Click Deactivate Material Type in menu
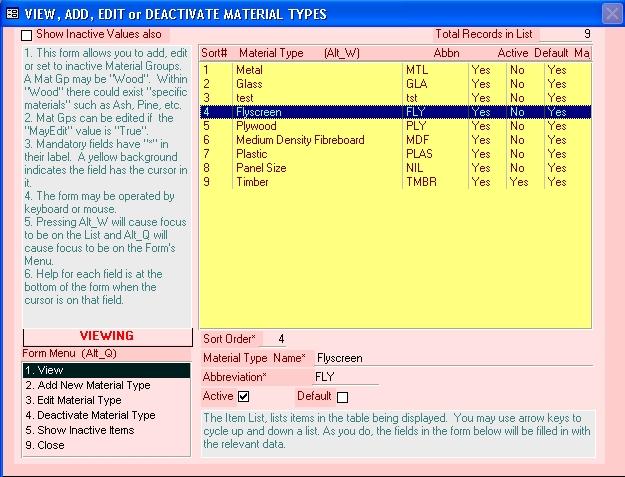Image resolution: width=625 pixels, height=477 pixels. (x=106, y=415)
